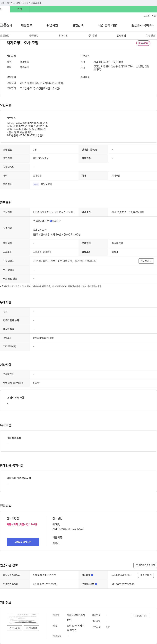The height and width of the screenshot is (644, 157).
Task: Click 구인인증번호 KF10802507030009
Action: point(123,584)
